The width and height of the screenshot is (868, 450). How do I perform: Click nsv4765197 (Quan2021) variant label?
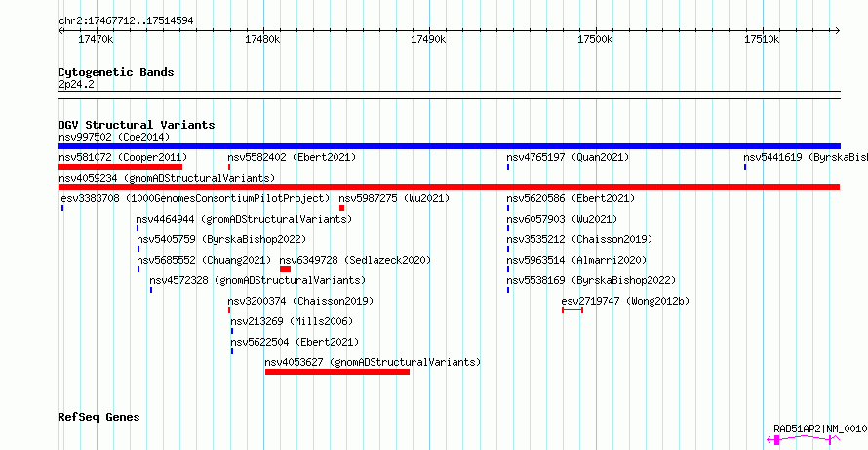pos(568,157)
